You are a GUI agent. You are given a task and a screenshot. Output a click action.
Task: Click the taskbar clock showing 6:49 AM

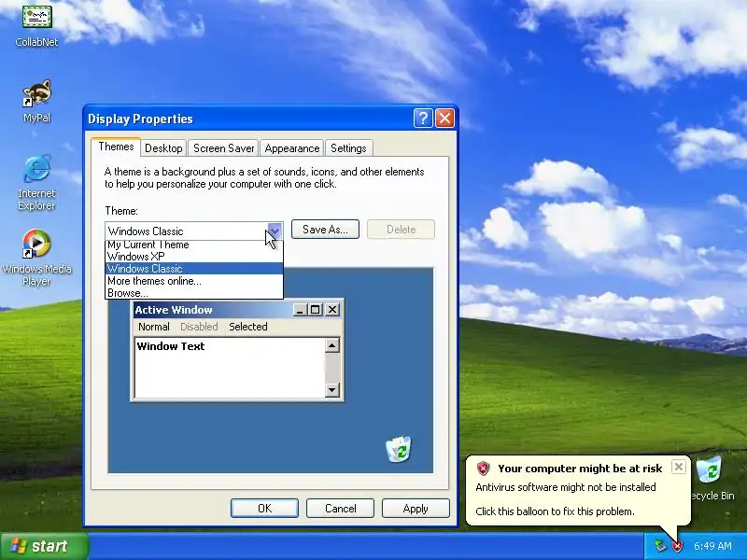(712, 546)
